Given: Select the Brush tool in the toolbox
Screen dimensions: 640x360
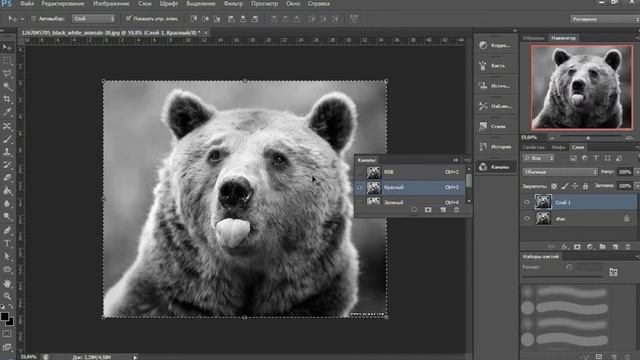Looking at the screenshot, I should click(x=7, y=139).
